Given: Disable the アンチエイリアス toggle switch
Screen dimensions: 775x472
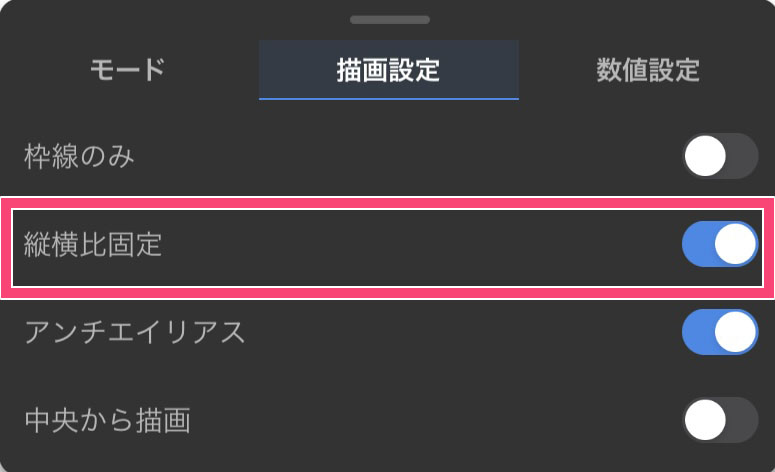Looking at the screenshot, I should (720, 332).
